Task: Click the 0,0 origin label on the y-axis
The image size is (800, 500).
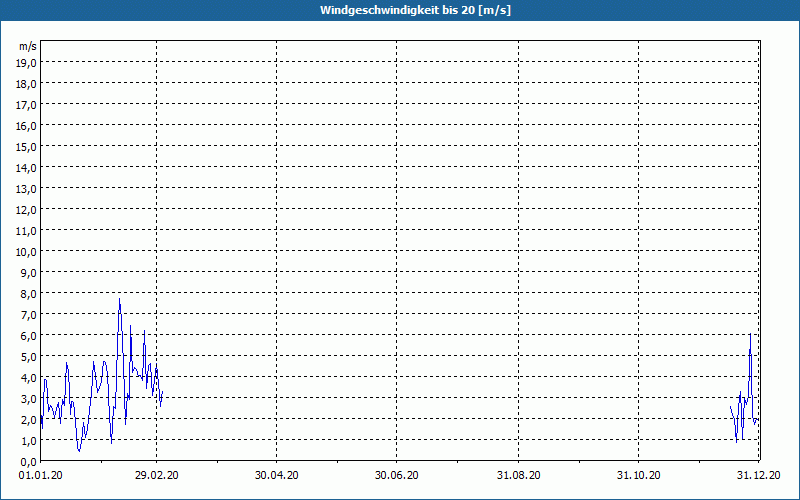Action: tap(27, 461)
